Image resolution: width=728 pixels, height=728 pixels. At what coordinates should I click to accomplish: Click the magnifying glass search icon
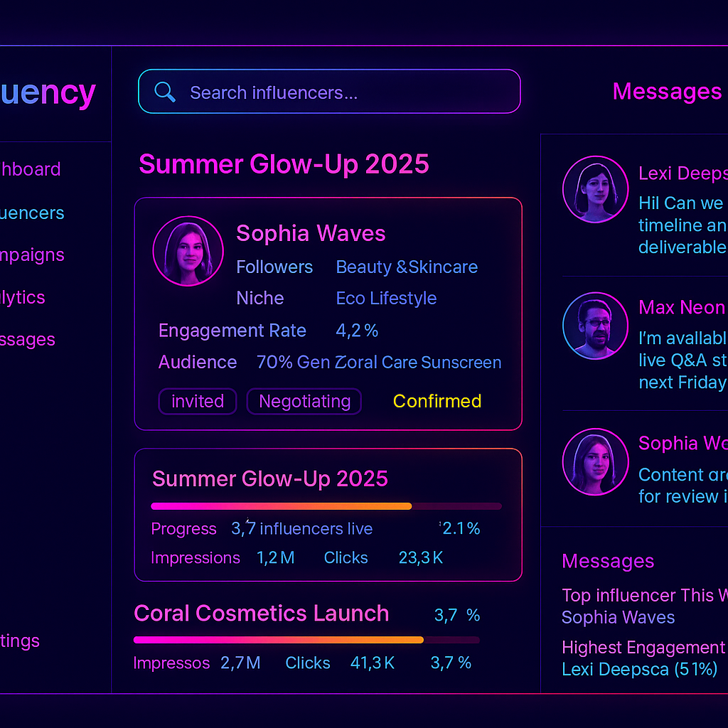pyautogui.click(x=165, y=92)
